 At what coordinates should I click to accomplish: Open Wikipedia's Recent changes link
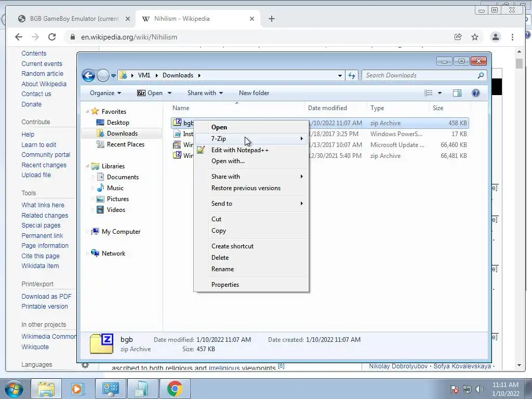tap(44, 165)
